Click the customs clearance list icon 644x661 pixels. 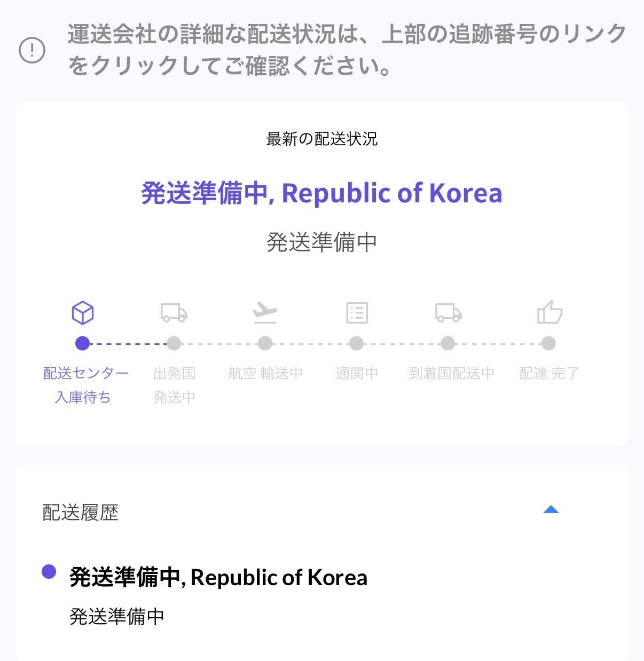point(357,312)
